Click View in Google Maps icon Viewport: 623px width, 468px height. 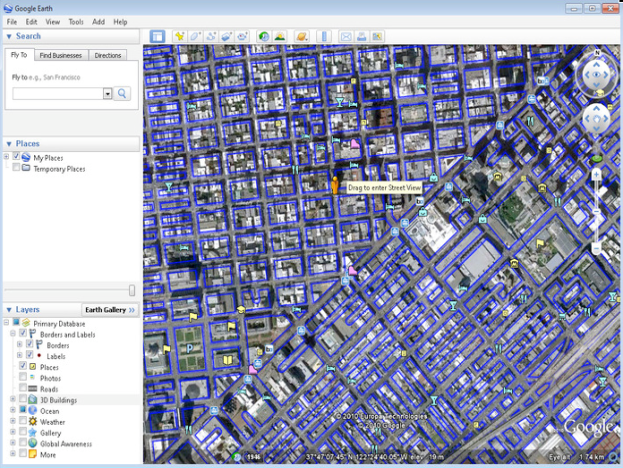tap(377, 37)
